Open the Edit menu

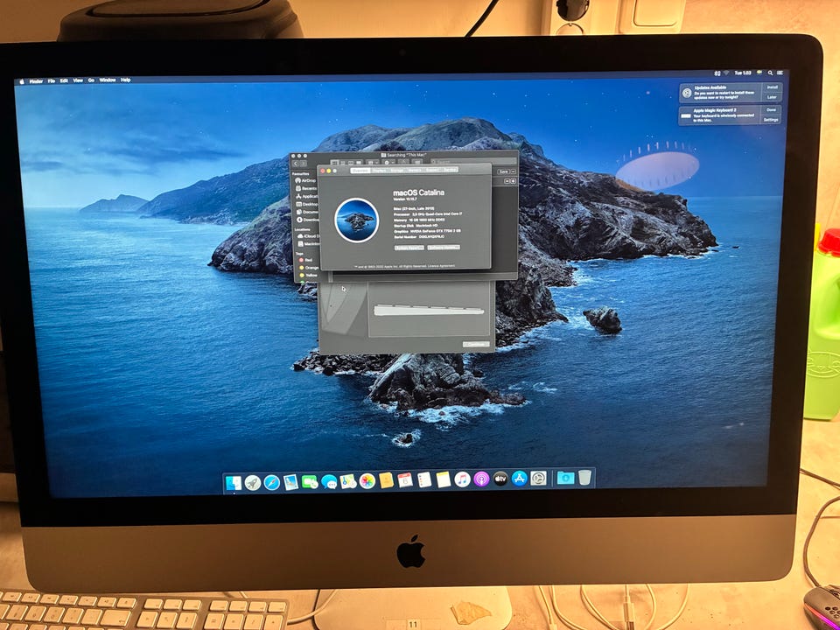point(64,80)
